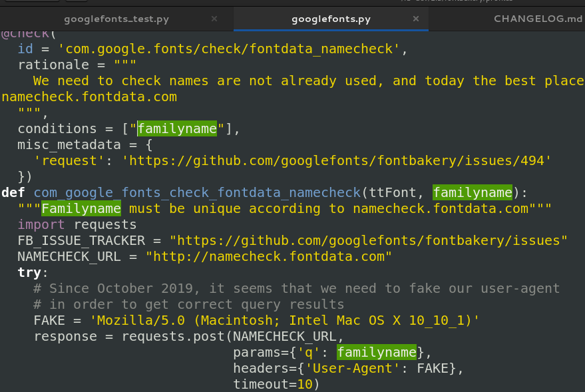
Task: Click highlighted Familyname in the docstring
Action: click(81, 208)
